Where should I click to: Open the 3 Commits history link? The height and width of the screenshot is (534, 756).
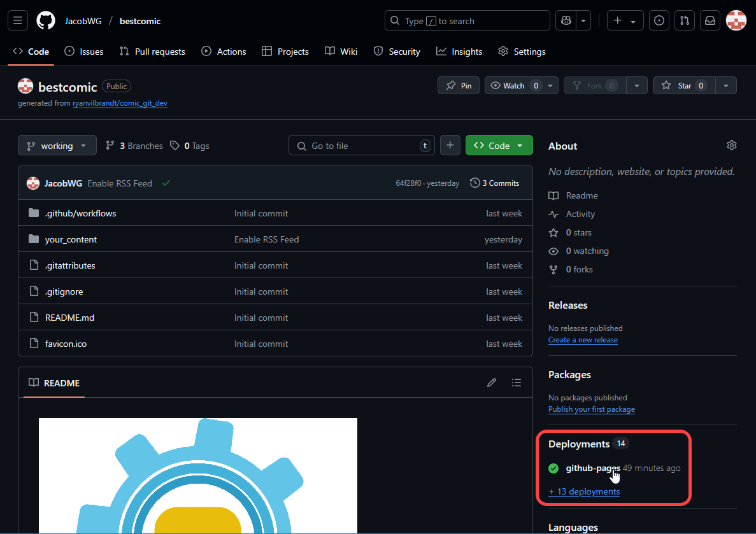point(495,183)
